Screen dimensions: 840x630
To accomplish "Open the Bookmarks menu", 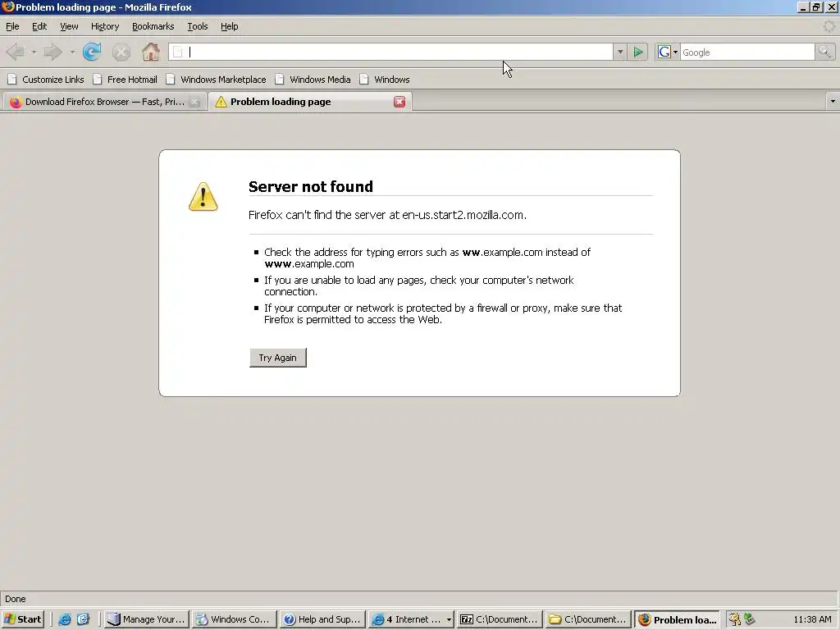I will (153, 26).
